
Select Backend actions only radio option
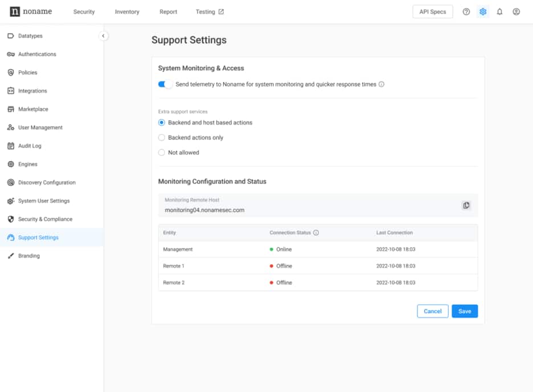click(x=162, y=137)
